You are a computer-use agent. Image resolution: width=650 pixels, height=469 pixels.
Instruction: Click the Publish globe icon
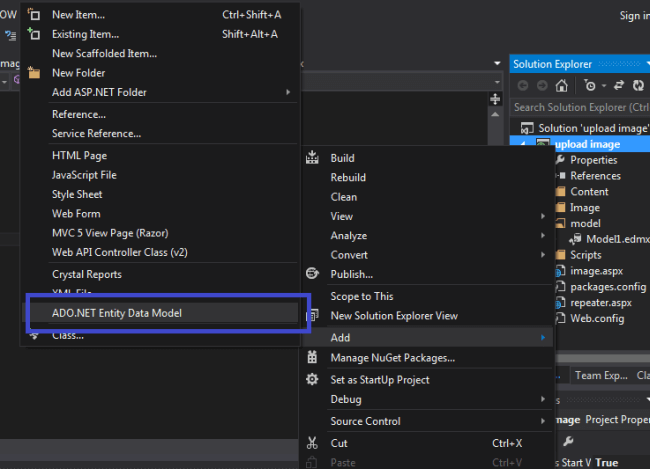pyautogui.click(x=312, y=274)
